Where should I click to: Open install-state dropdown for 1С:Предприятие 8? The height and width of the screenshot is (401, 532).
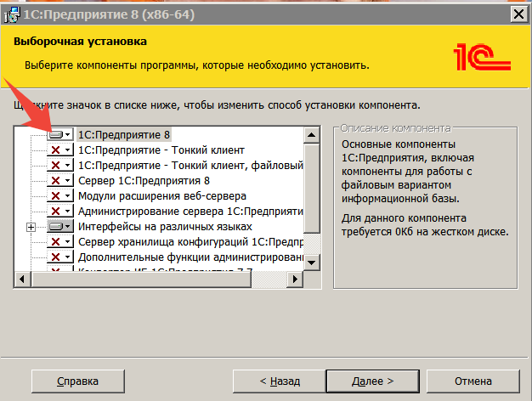(60, 135)
